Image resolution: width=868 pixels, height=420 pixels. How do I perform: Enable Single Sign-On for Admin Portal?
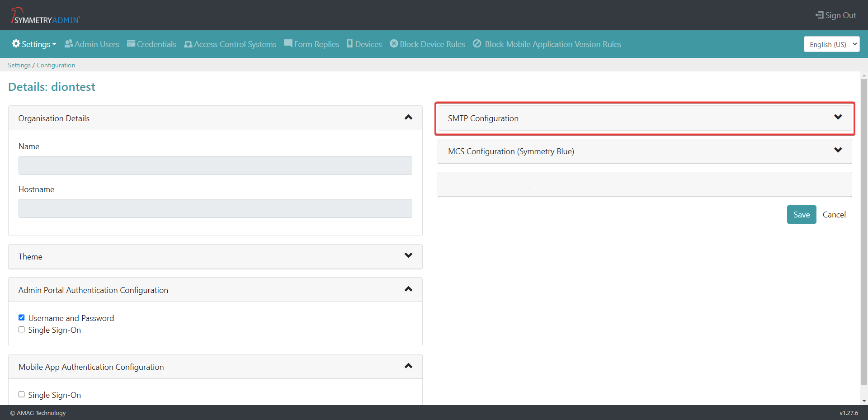[21, 330]
